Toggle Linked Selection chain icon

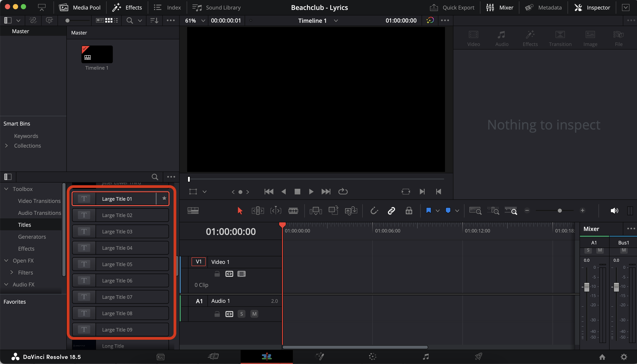(391, 211)
